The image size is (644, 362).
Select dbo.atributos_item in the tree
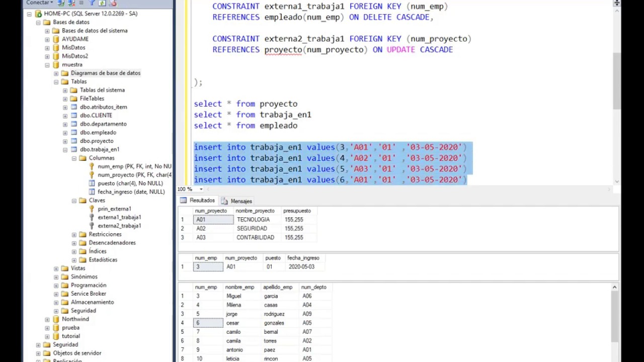(103, 107)
